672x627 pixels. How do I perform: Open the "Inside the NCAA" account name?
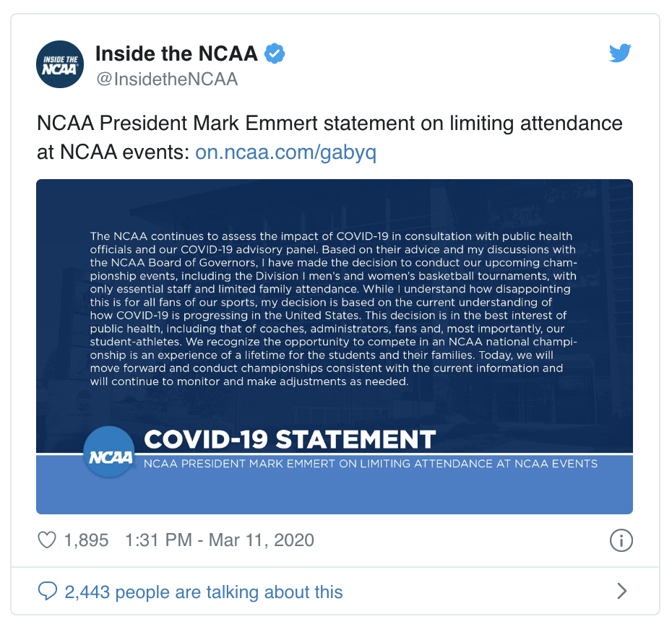click(x=176, y=53)
